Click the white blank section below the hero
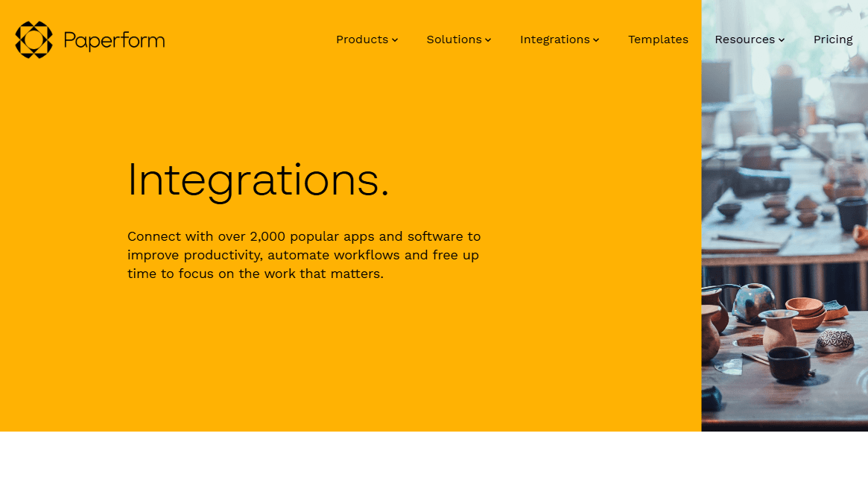The height and width of the screenshot is (483, 868). (x=434, y=457)
